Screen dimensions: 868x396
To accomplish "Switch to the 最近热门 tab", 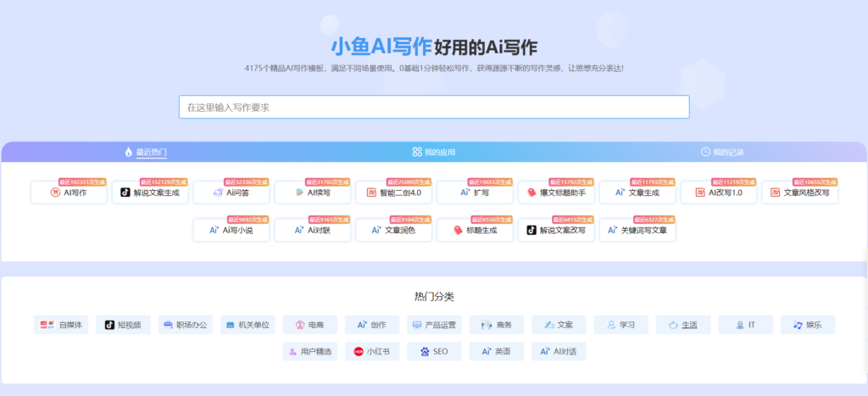I will tap(151, 153).
